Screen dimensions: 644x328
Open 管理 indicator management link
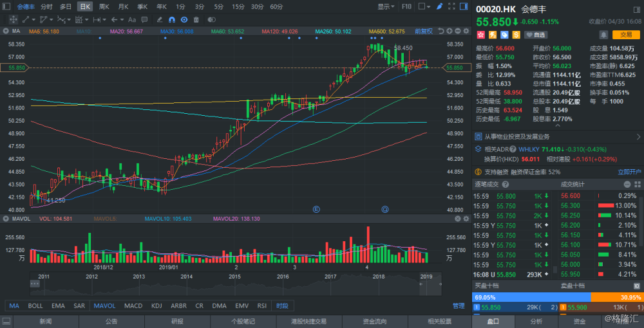(x=459, y=306)
